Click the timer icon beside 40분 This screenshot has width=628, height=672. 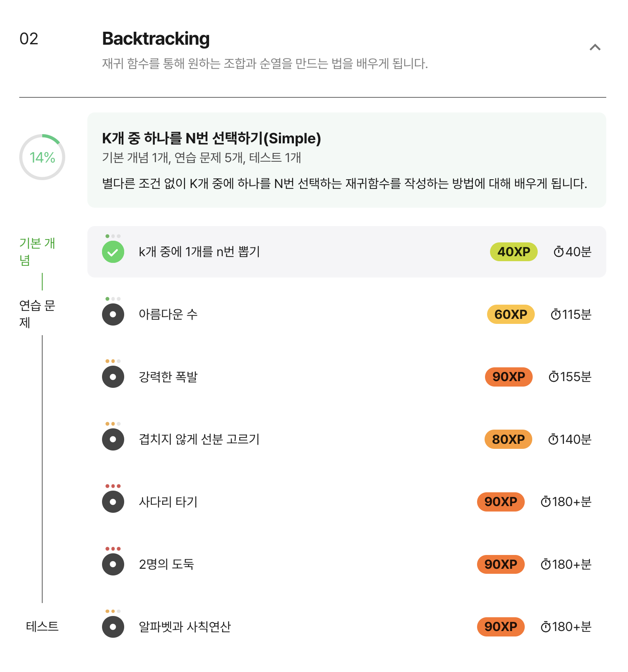(559, 252)
